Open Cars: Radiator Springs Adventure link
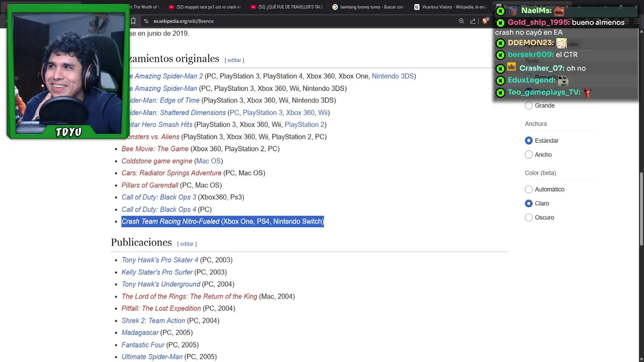The width and height of the screenshot is (644, 362). click(172, 173)
